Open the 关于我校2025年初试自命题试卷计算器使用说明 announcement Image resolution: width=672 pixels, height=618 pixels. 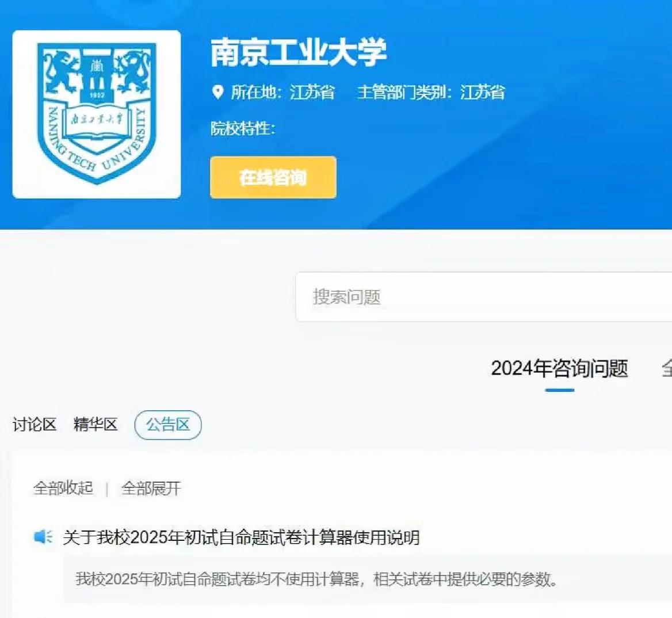[x=241, y=537]
